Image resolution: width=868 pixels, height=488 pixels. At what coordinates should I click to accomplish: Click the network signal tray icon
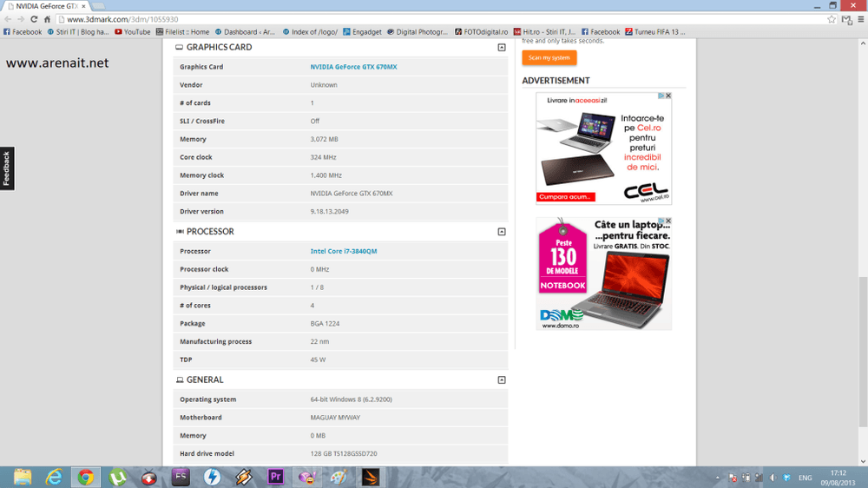(759, 478)
